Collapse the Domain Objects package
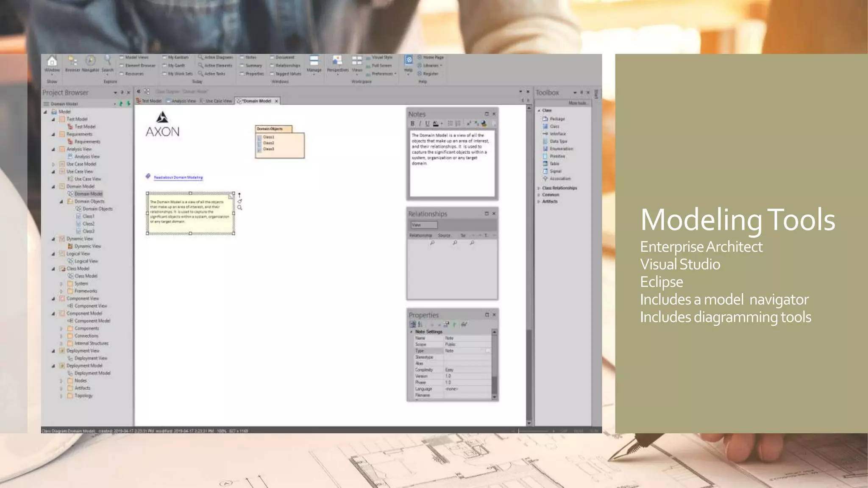 tap(61, 202)
